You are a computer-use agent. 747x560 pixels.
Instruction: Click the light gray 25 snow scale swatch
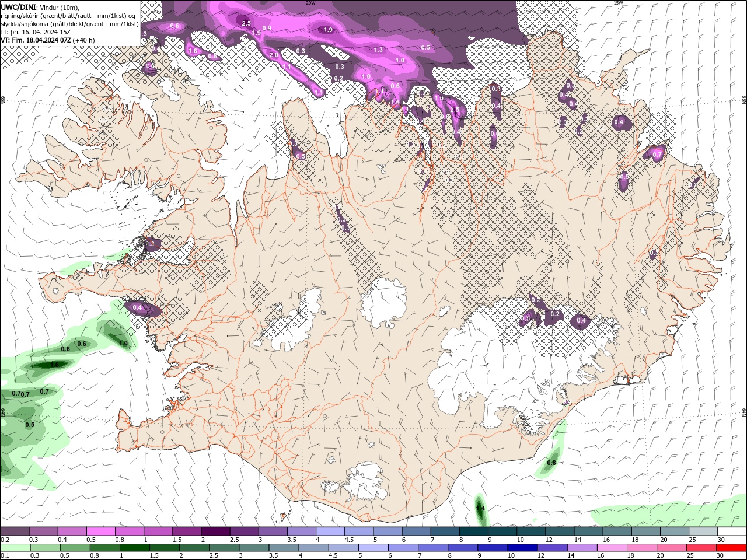(x=704, y=531)
